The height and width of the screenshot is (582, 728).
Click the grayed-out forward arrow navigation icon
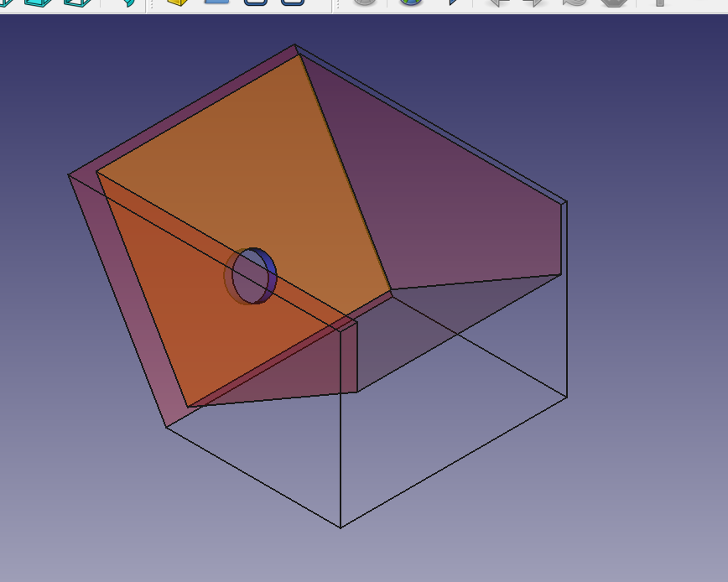tap(533, 3)
